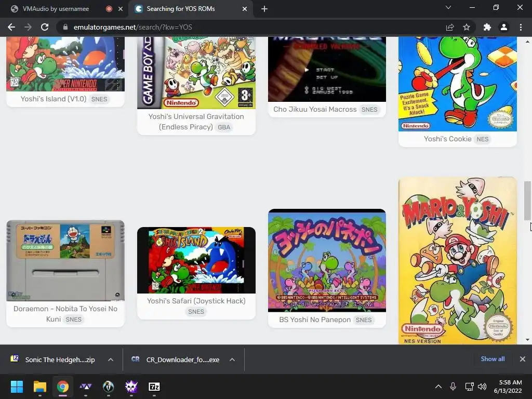The image size is (532, 399).
Task: Click the tab search chevron
Action: [448, 7]
